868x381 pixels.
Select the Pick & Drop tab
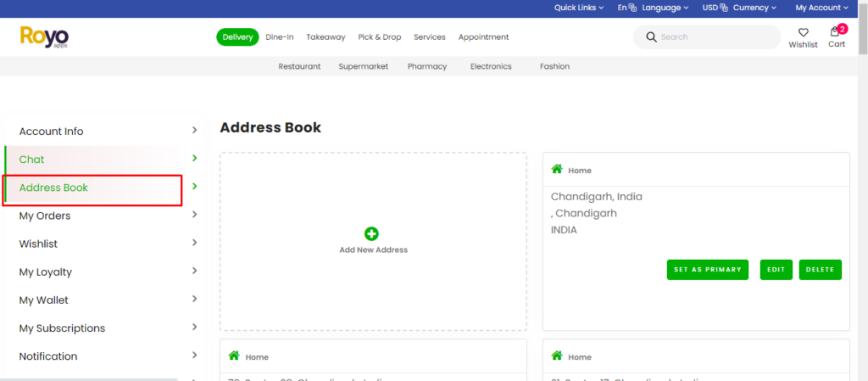tap(380, 37)
